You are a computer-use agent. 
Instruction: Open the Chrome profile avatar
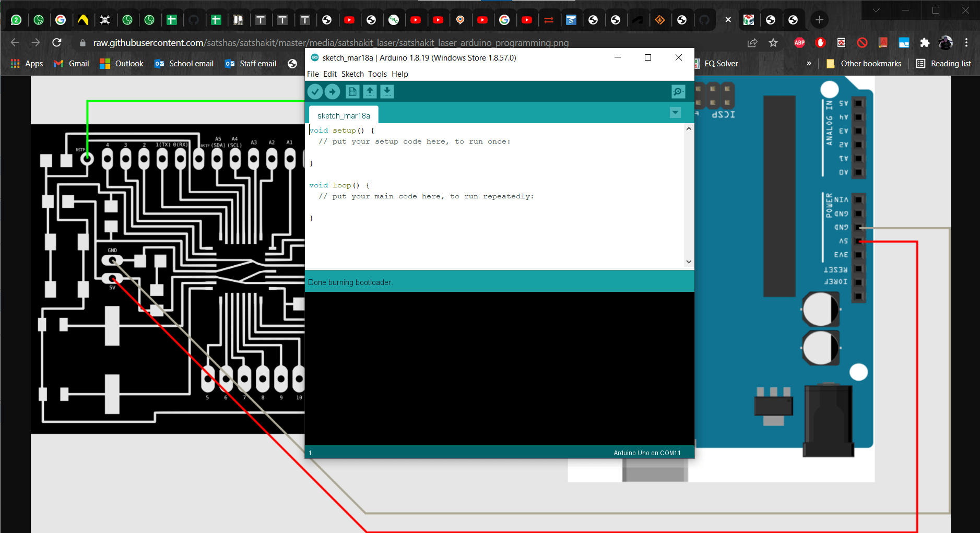tap(946, 43)
